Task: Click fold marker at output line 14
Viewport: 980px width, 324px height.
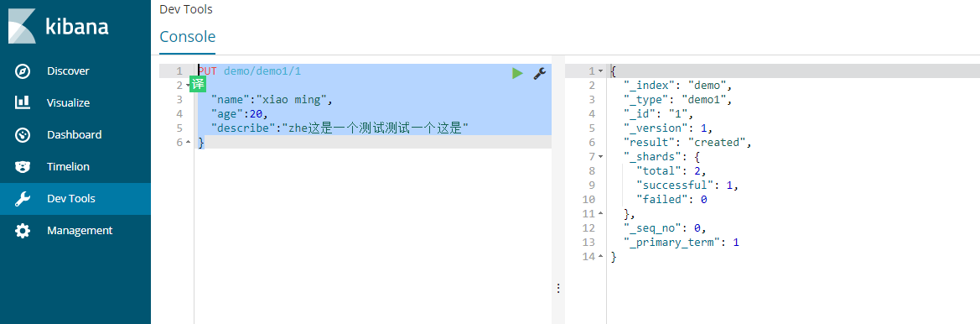Action: [x=600, y=257]
